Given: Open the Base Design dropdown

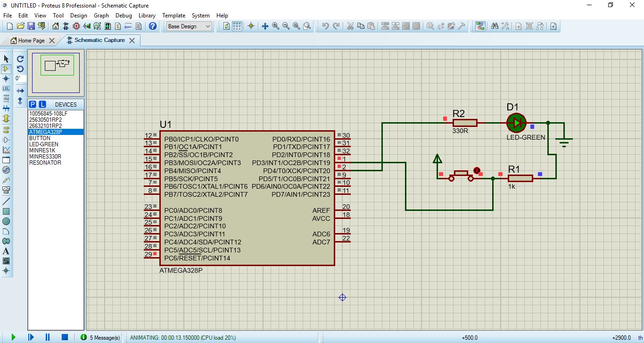Looking at the screenshot, I should click(x=189, y=26).
